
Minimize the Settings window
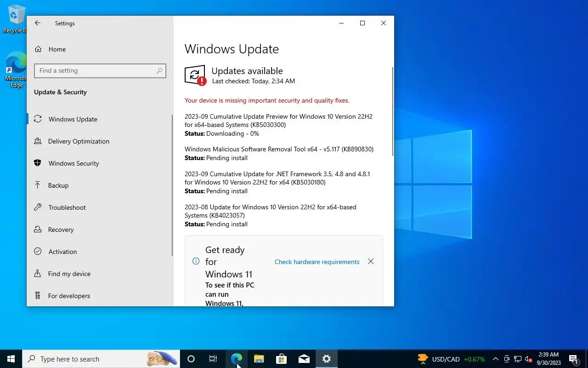[341, 23]
